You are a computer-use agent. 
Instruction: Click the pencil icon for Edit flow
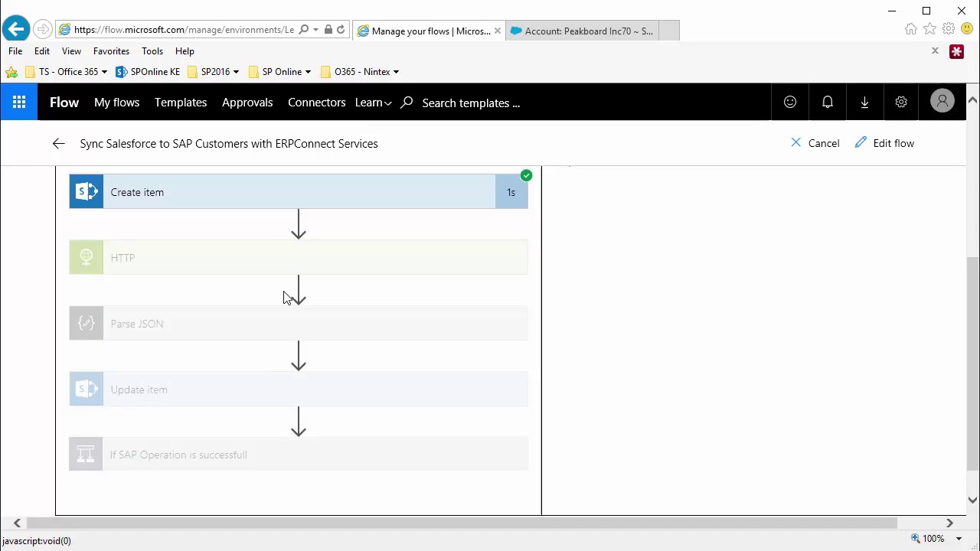(861, 143)
